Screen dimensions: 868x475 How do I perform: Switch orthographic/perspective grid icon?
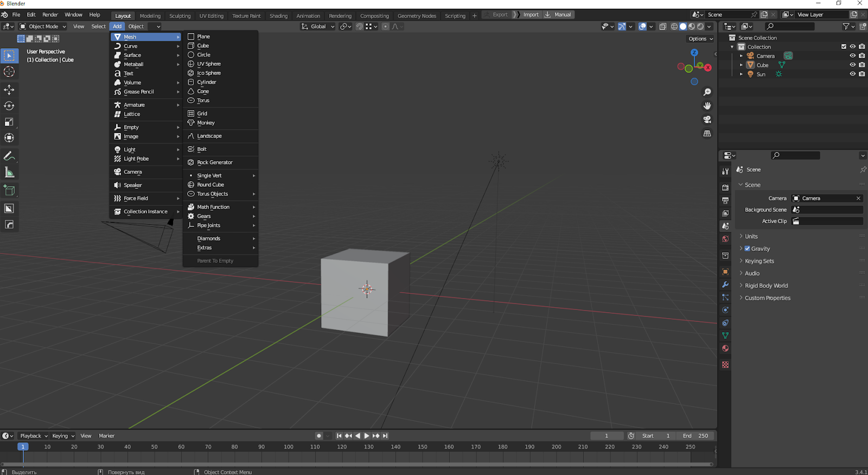707,134
